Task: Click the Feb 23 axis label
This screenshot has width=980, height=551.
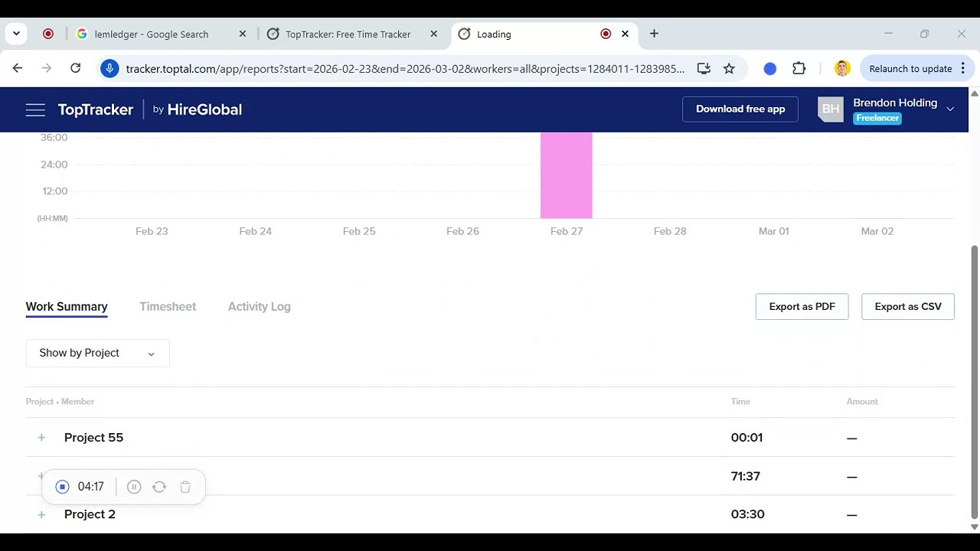Action: pos(152,231)
